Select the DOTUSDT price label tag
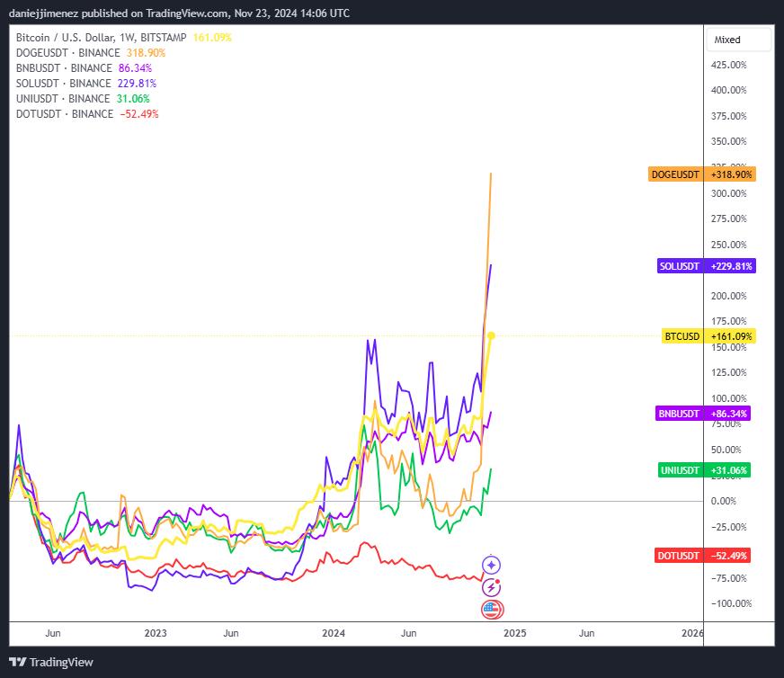The width and height of the screenshot is (784, 678). (678, 556)
